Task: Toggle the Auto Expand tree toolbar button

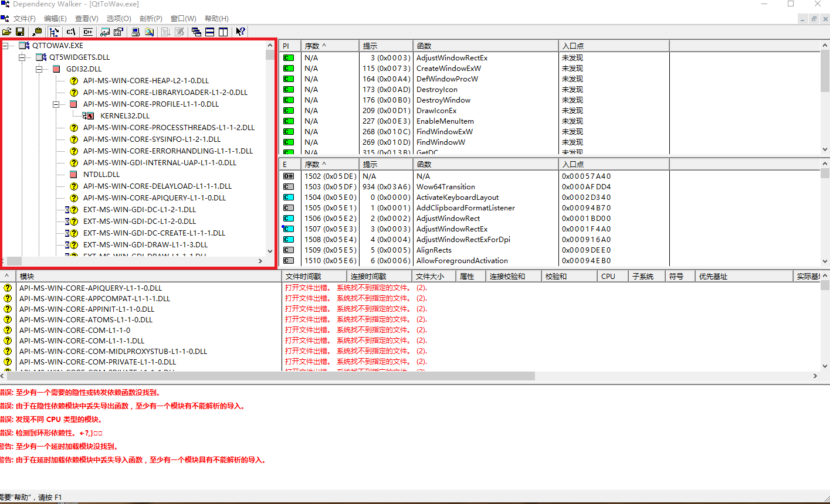Action: pyautogui.click(x=54, y=32)
